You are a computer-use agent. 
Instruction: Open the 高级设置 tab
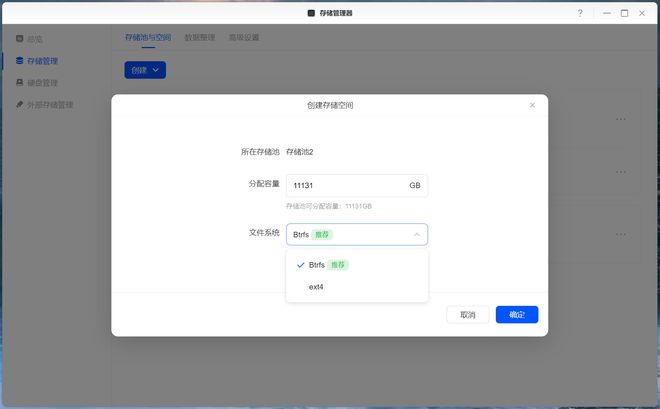244,37
